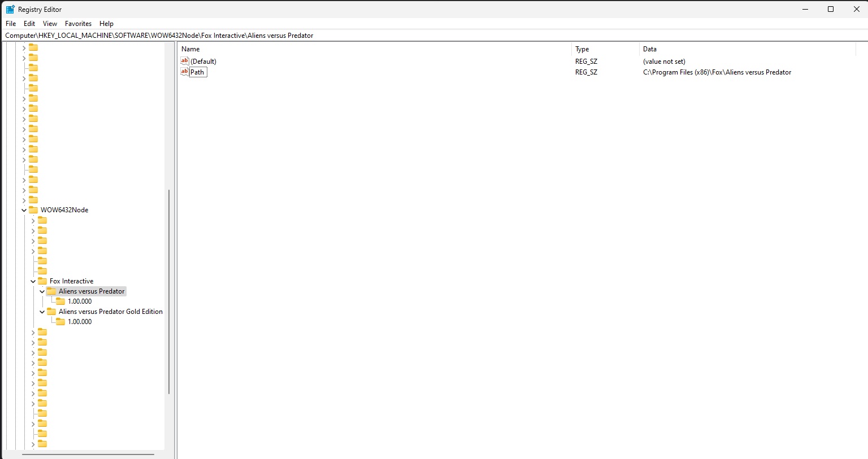Open the File menu
The height and width of the screenshot is (459, 868).
coord(11,24)
